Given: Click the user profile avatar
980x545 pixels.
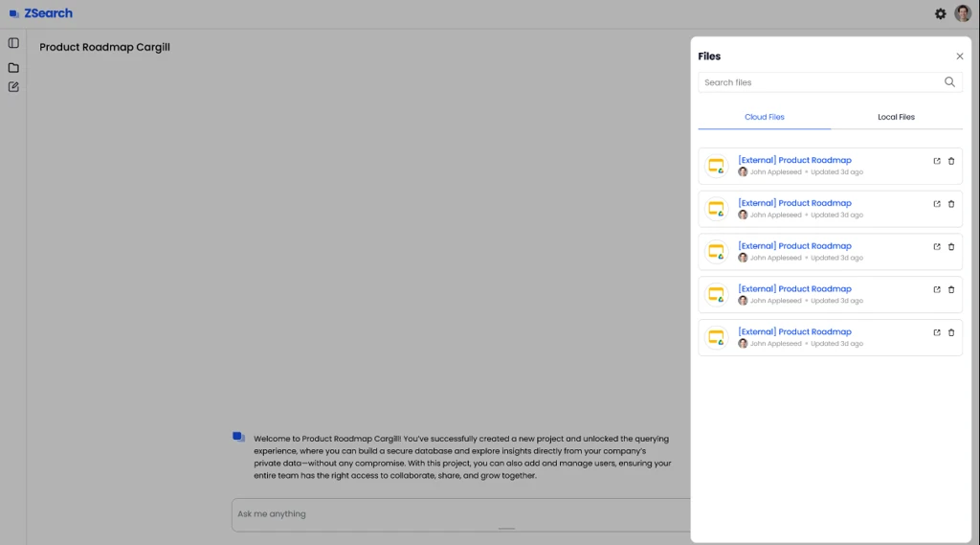Looking at the screenshot, I should 963,13.
